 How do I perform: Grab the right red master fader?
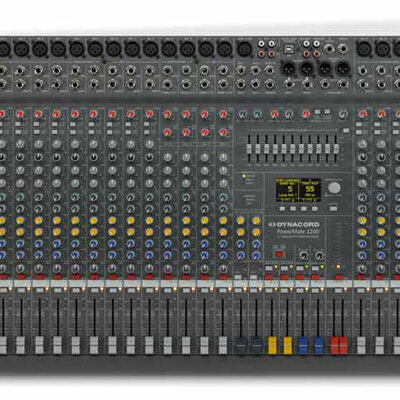tap(343, 345)
